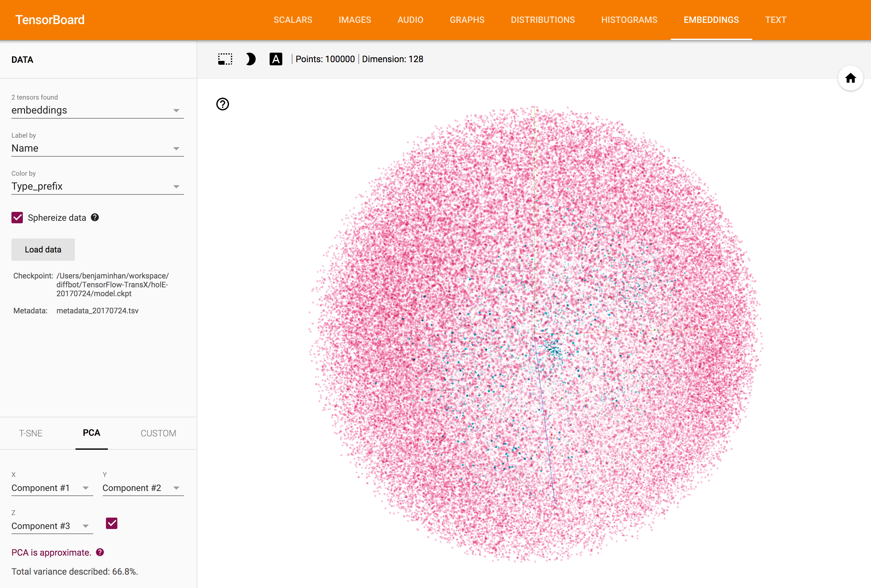Open Color by Type_prefix dropdown
Viewport: 871px width, 588px height.
pos(97,186)
